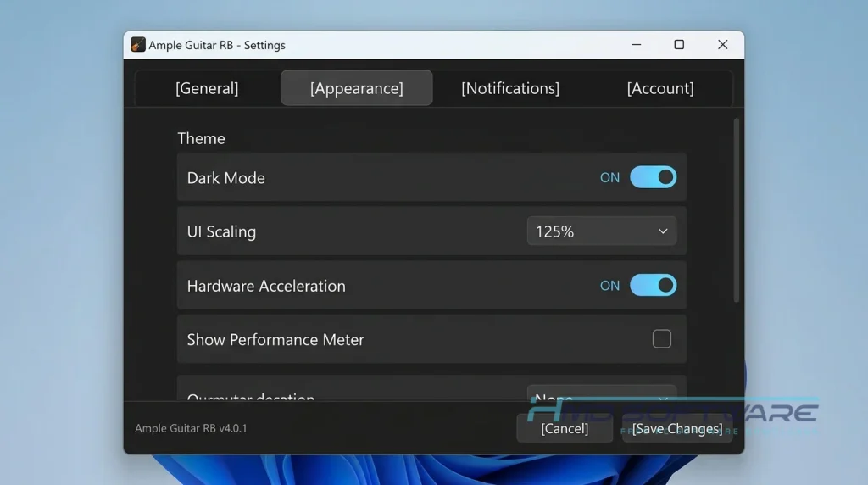Go to the Account tab
This screenshot has height=485, width=868.
coord(659,88)
